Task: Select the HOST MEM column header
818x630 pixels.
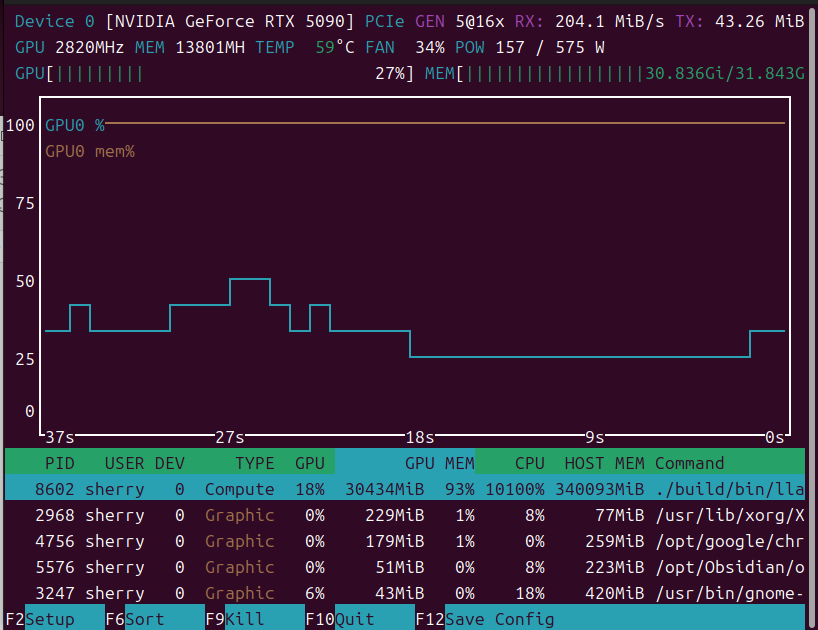Action: (x=604, y=463)
